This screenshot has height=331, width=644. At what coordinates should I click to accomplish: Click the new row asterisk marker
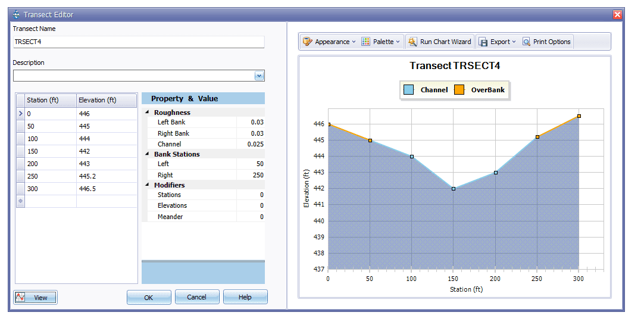tap(21, 201)
